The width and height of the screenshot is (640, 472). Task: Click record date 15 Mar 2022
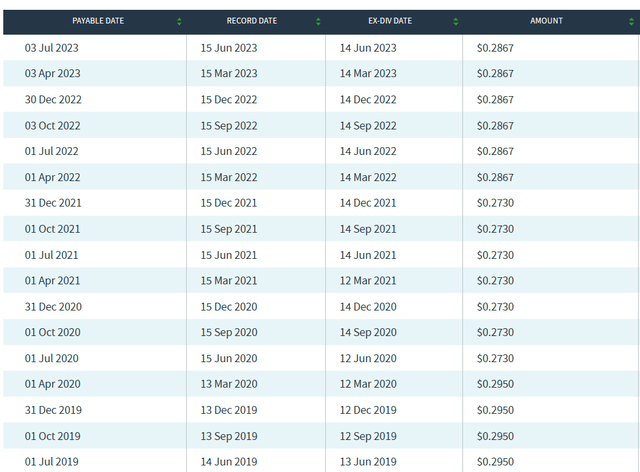point(229,177)
